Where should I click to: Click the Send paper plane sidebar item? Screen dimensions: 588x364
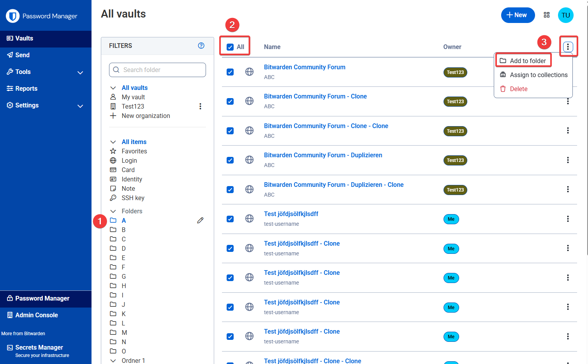(23, 55)
